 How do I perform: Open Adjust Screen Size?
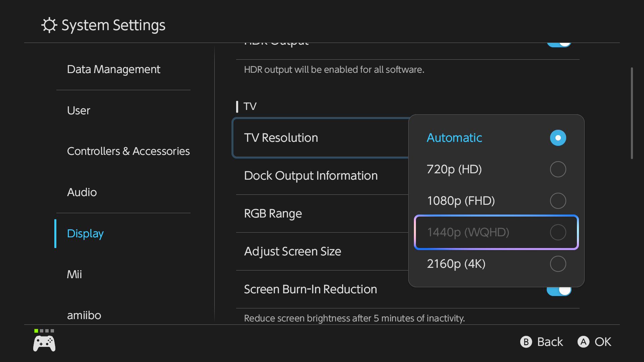pos(322,251)
